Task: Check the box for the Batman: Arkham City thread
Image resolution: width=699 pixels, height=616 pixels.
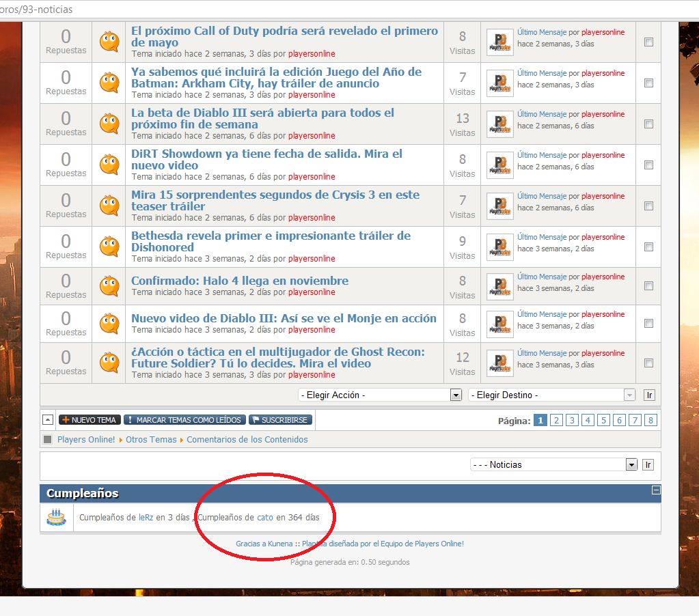Action: coord(648,83)
